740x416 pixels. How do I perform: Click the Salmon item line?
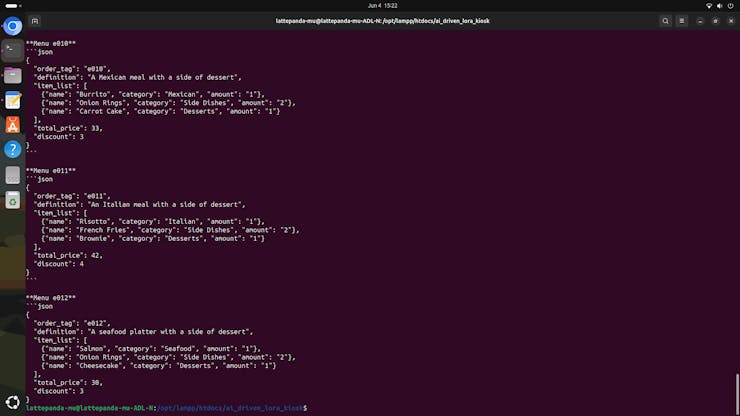tap(151, 349)
